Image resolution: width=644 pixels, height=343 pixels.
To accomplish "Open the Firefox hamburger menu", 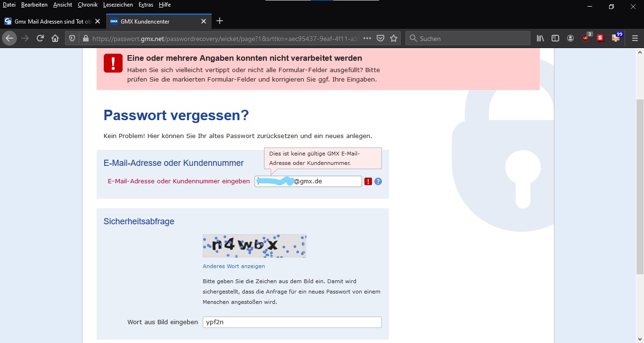I will coord(635,38).
